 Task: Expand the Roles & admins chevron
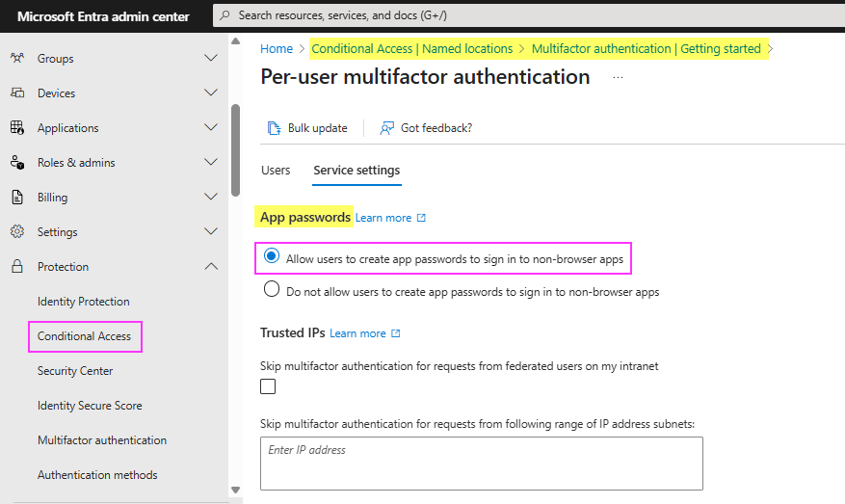(211, 162)
